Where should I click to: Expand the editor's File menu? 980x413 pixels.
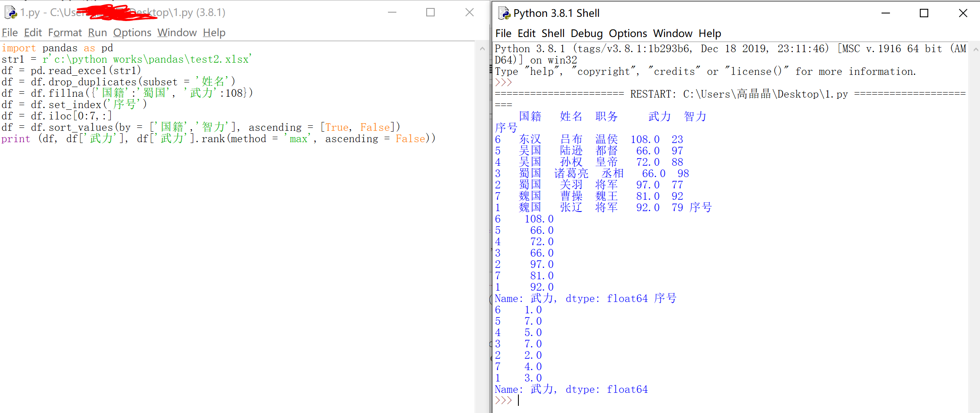click(10, 33)
